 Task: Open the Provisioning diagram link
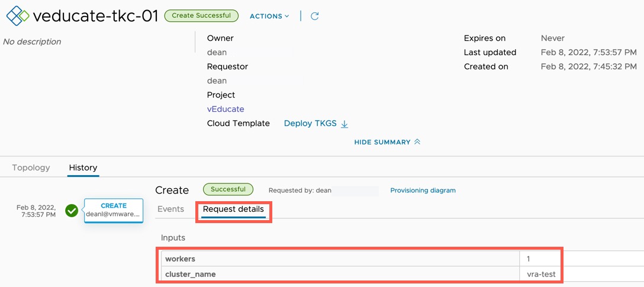(x=423, y=191)
